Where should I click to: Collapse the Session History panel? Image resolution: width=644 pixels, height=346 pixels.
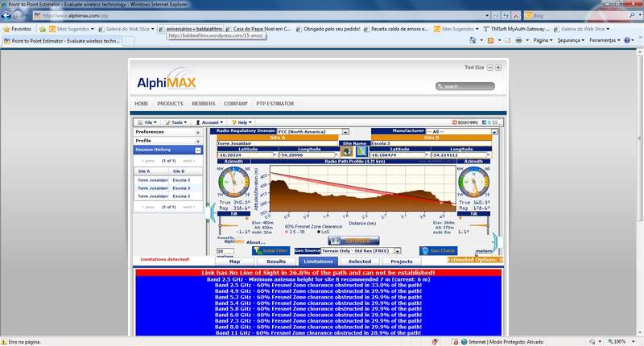[198, 150]
